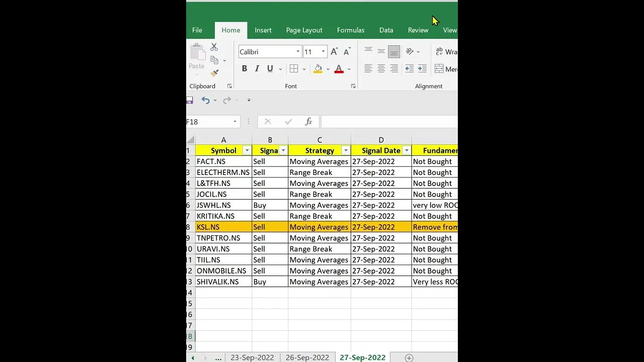Increase font size with larger A

pyautogui.click(x=334, y=52)
